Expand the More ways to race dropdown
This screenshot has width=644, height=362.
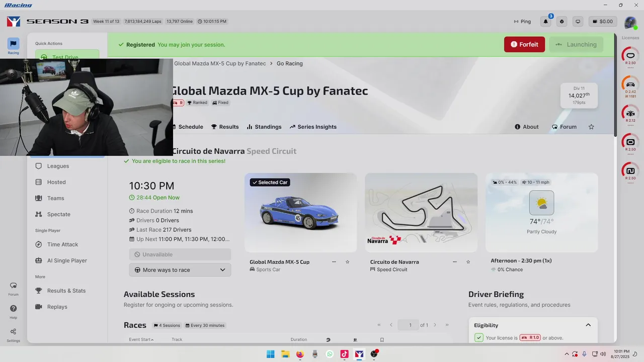[x=180, y=270]
